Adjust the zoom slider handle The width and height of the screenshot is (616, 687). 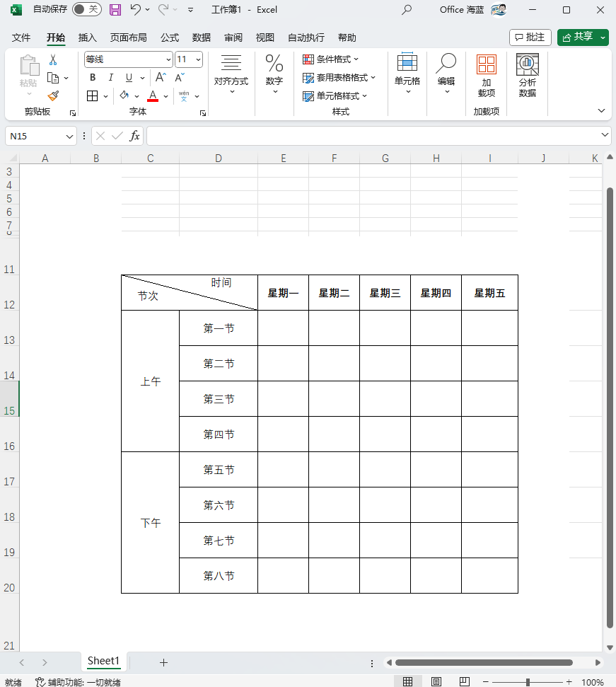pos(528,682)
